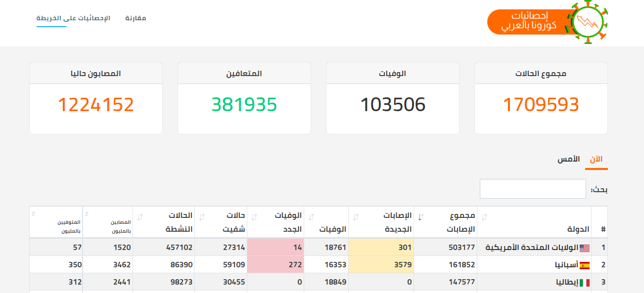Click the sort arrows beside الوفيات header

coord(311,216)
